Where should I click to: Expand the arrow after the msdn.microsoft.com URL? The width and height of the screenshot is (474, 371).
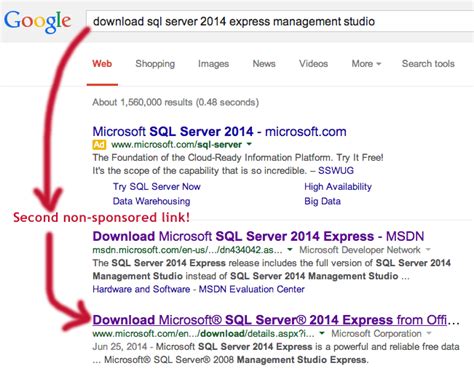[x=290, y=250]
